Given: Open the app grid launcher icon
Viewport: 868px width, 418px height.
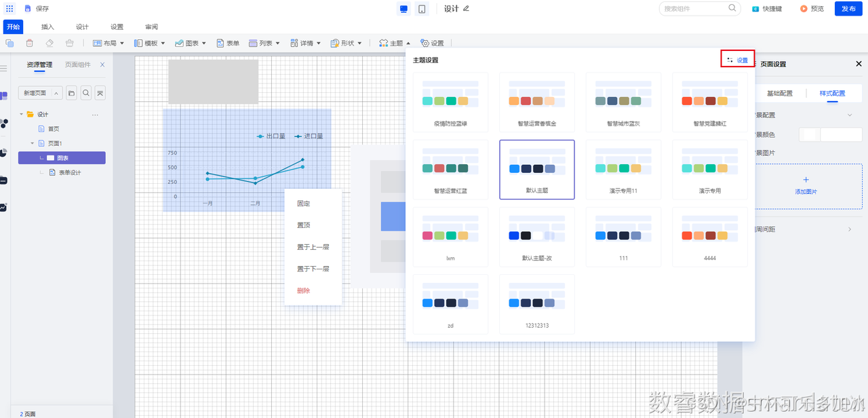Looking at the screenshot, I should pyautogui.click(x=9, y=9).
